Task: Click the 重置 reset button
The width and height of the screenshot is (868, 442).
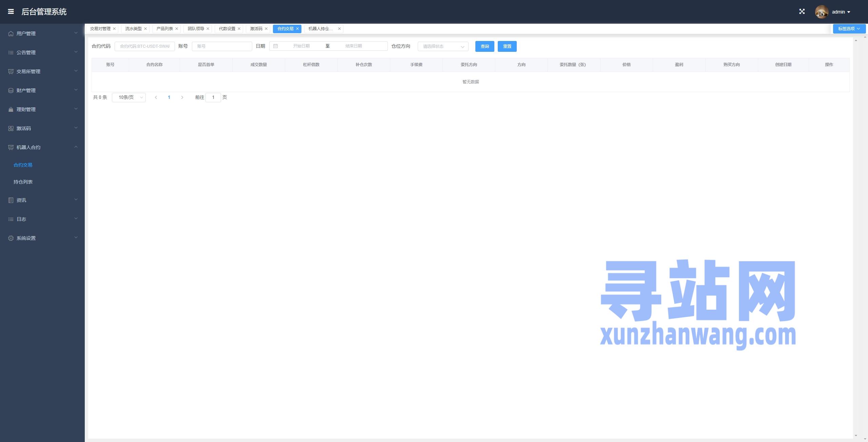Action: coord(507,46)
